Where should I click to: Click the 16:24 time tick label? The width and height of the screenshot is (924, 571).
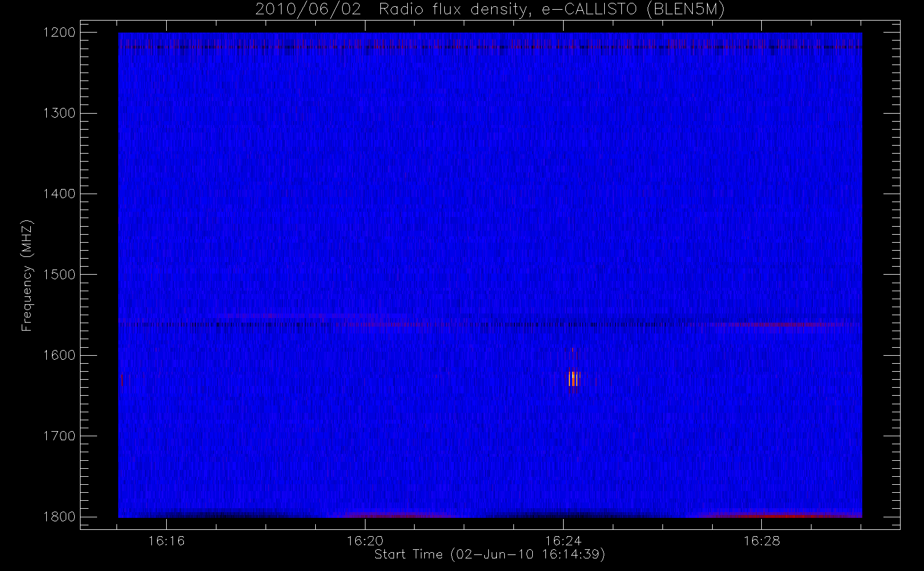(x=563, y=540)
